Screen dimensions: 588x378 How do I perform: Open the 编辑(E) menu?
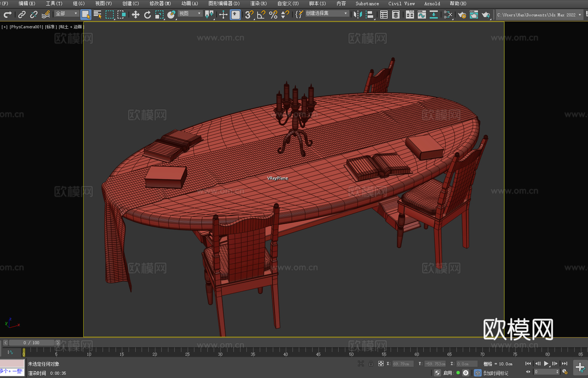(x=27, y=3)
